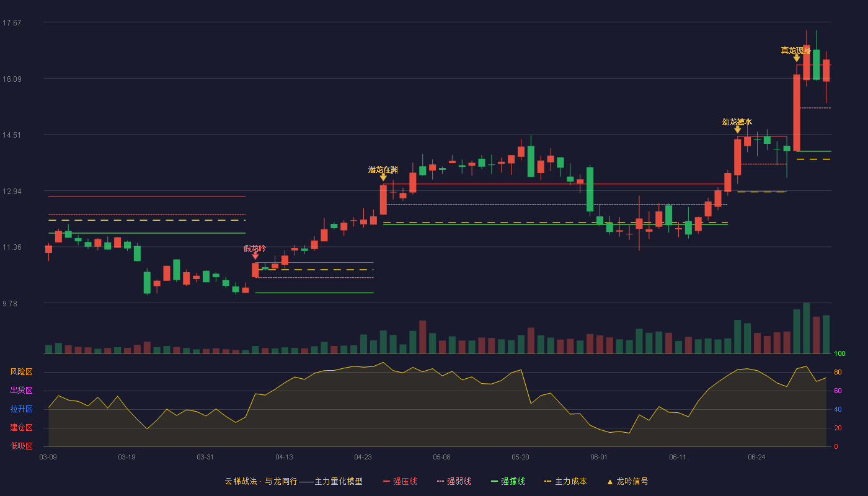Click the 14.51 price axis label
The height and width of the screenshot is (496, 868).
[12, 135]
